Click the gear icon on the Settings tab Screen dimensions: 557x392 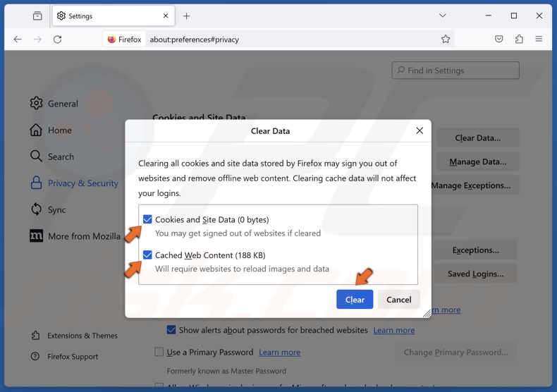click(x=61, y=16)
